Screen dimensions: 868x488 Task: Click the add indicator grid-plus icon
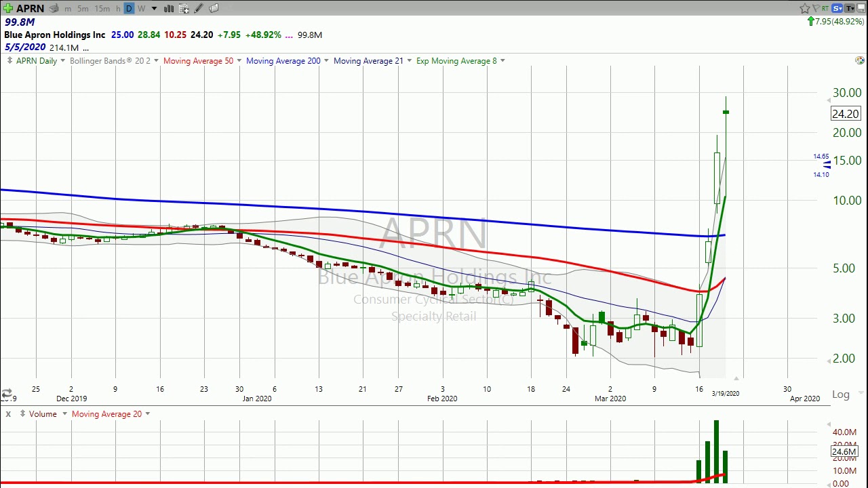pos(184,9)
